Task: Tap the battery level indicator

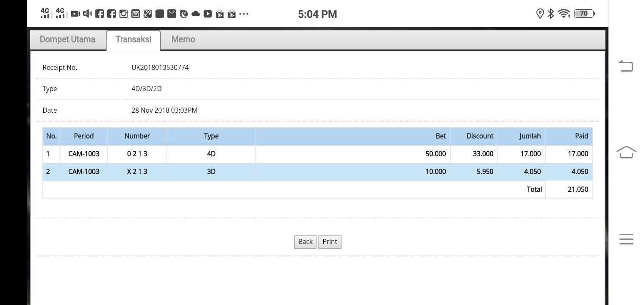Action: [x=584, y=14]
